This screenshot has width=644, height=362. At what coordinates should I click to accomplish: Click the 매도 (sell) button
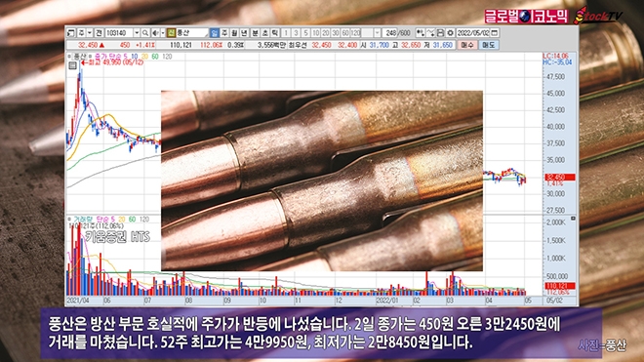pos(489,45)
